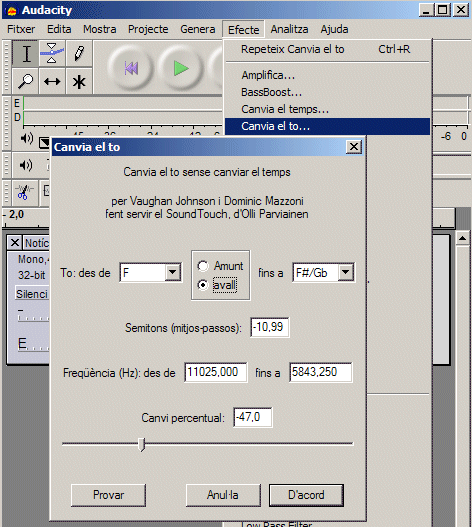The width and height of the screenshot is (472, 527).
Task: Click the Anul·la button
Action: 223,495
